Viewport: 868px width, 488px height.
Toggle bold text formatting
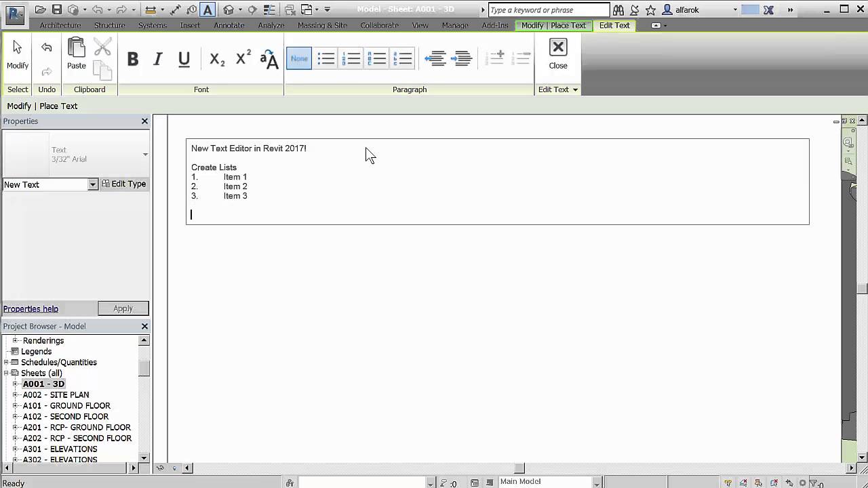[x=133, y=59]
